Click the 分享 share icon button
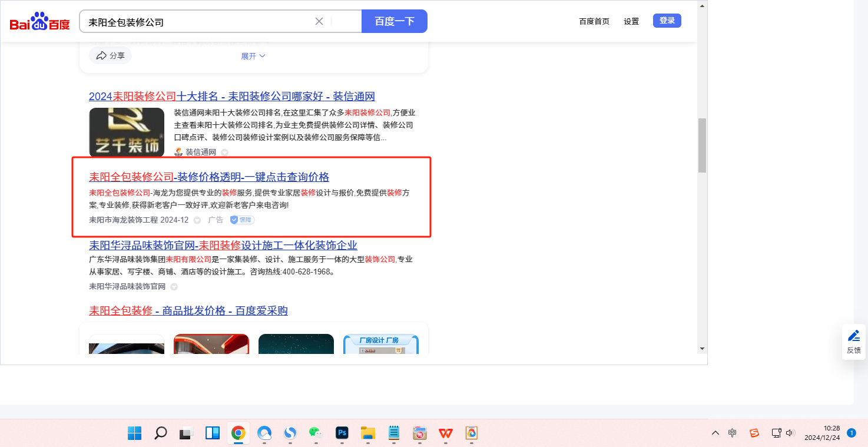This screenshot has height=447, width=868. pos(110,55)
